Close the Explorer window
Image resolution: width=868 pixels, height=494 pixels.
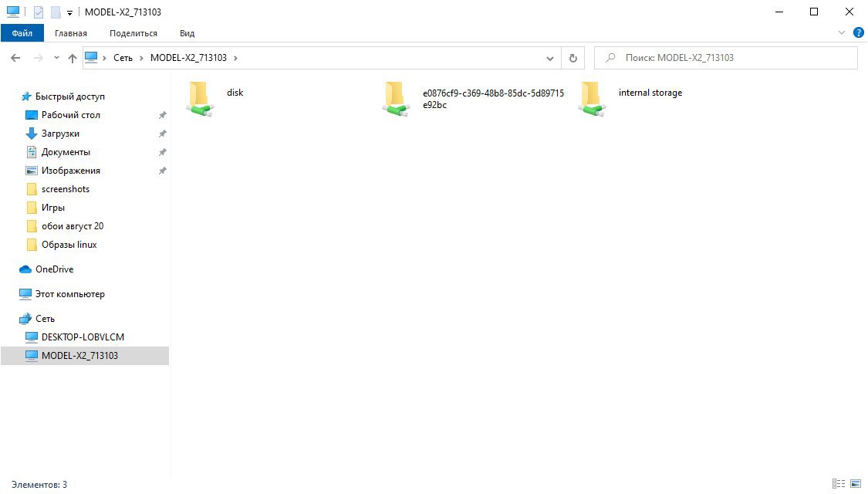[x=849, y=12]
